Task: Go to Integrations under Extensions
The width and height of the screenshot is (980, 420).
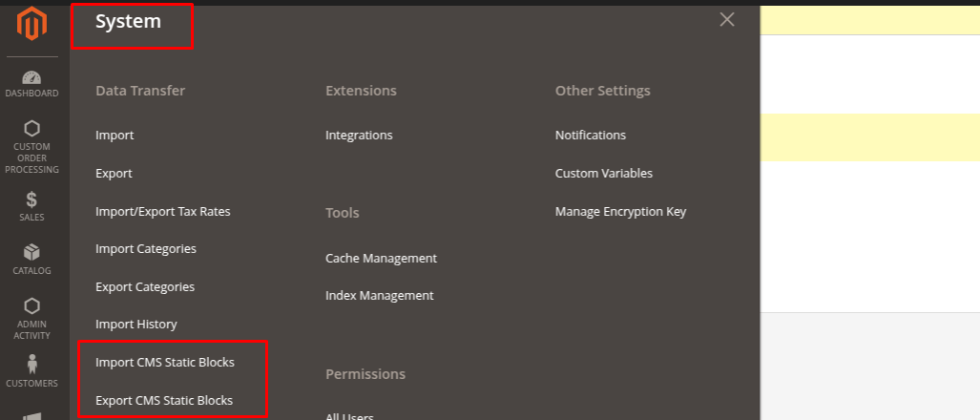Action: 359,136
